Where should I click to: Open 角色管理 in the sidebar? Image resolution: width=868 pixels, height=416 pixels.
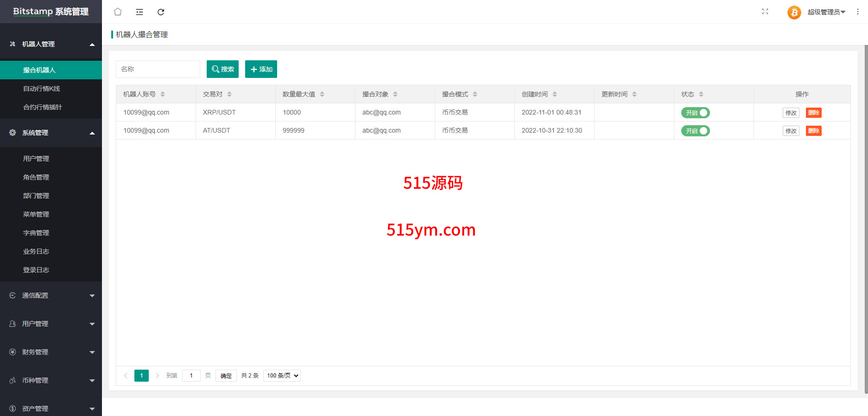36,177
